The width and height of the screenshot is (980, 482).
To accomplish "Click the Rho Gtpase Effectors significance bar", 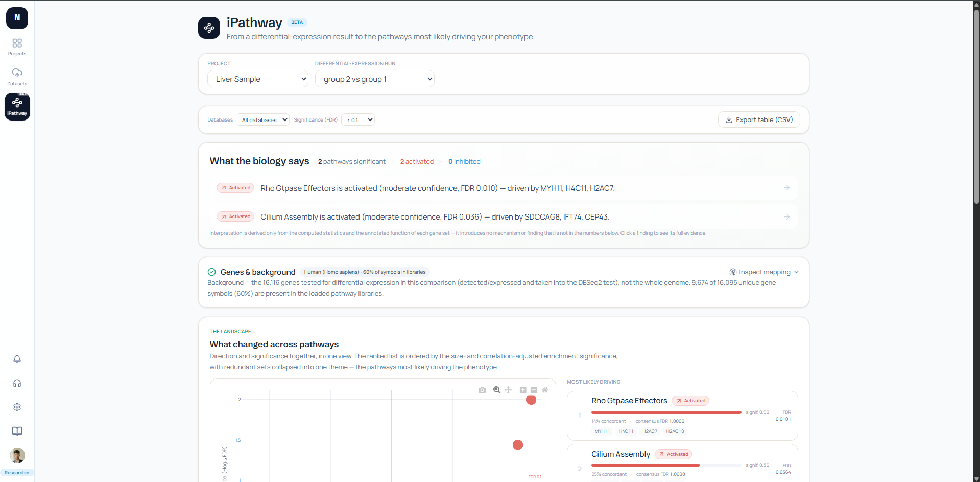I will [x=666, y=412].
